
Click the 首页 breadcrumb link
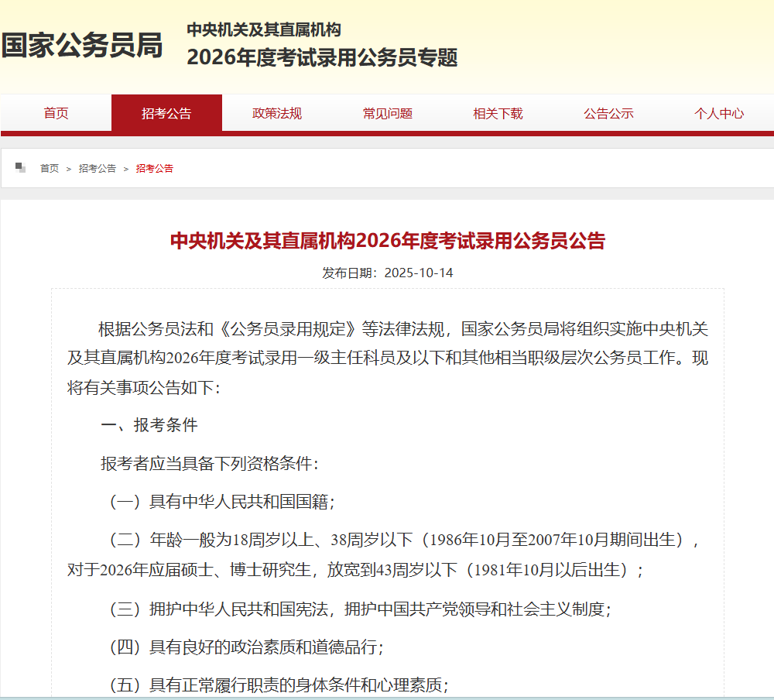point(50,169)
